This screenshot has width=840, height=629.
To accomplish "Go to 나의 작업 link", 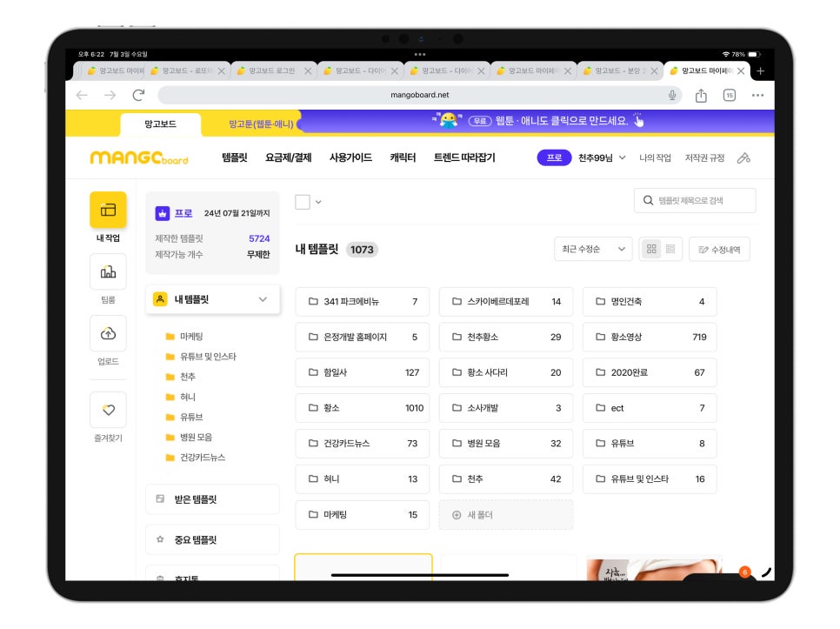I will point(655,157).
